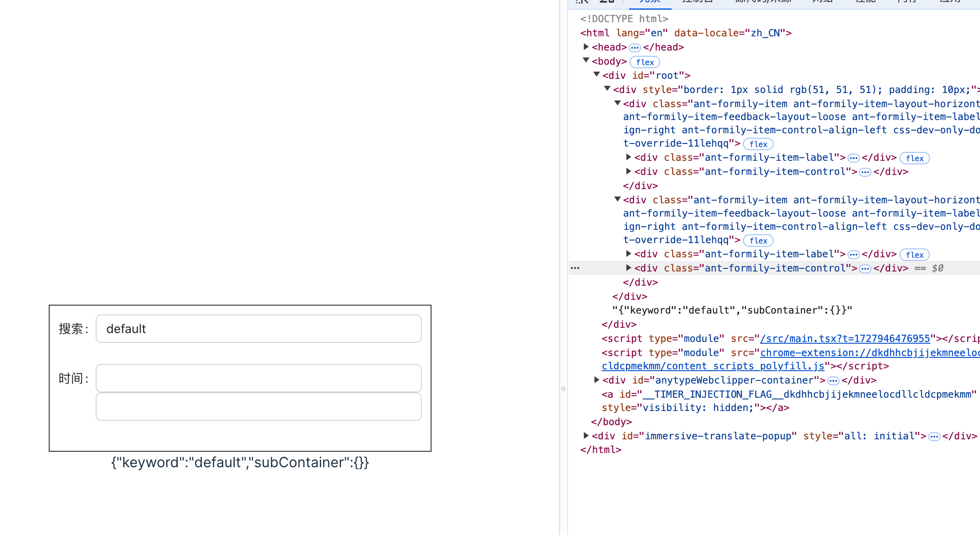Click ellipsis in immersive-translate-popup div
This screenshot has width=980, height=535.
934,437
